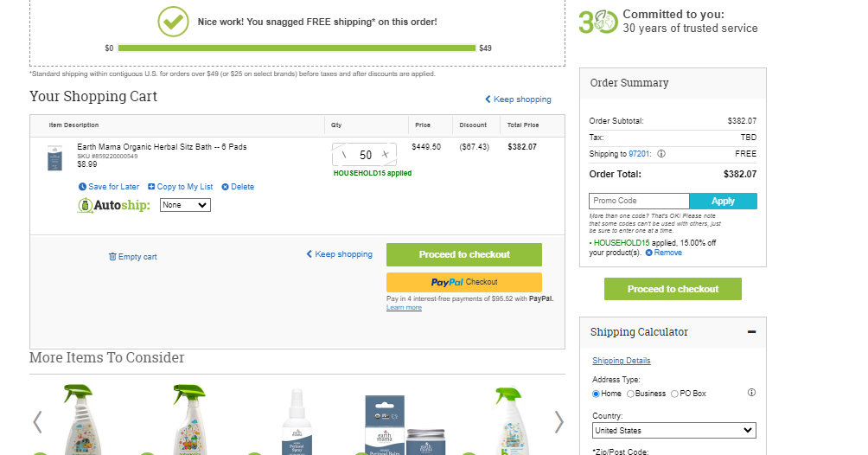Open the Country dropdown showing United States
The width and height of the screenshot is (868, 455).
pos(673,431)
